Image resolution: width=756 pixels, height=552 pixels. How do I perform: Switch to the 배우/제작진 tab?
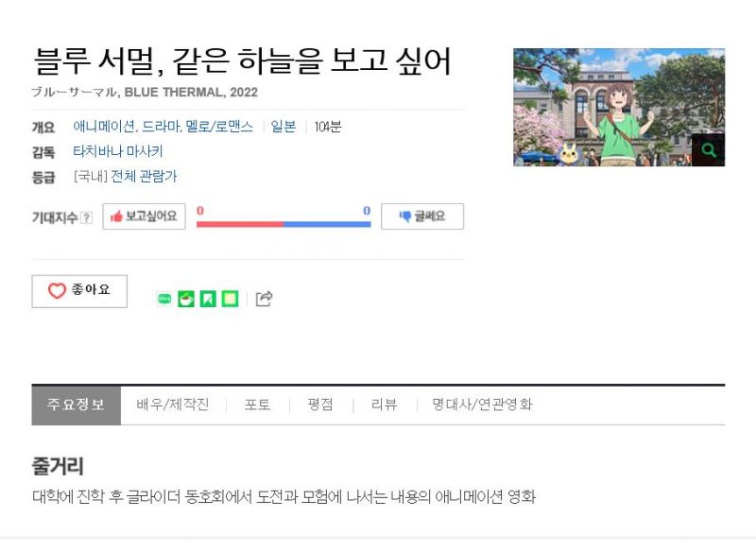tap(173, 405)
